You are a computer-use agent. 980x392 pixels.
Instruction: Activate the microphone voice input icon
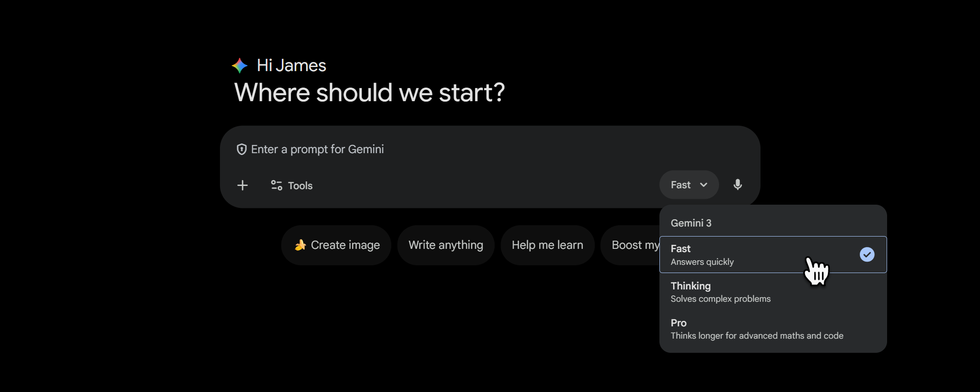tap(738, 185)
